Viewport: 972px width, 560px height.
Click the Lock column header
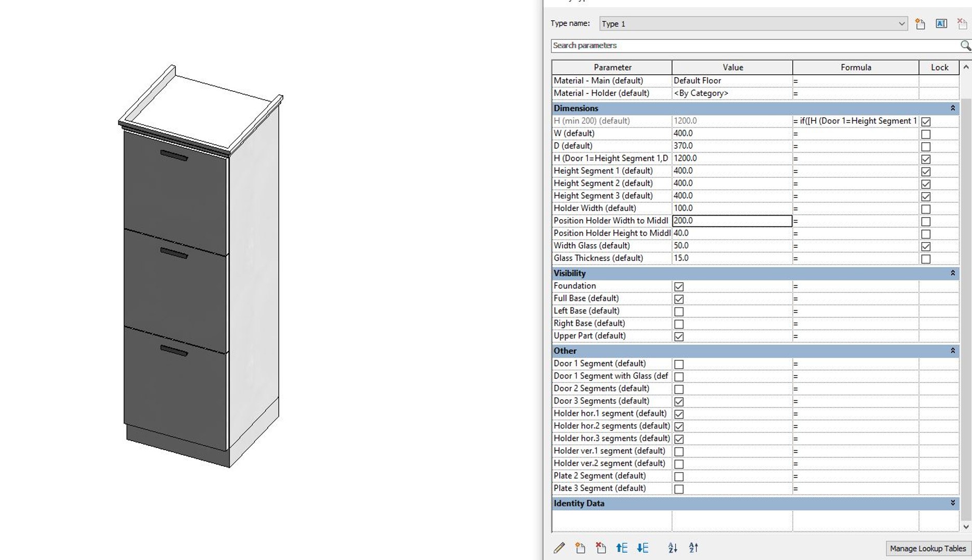point(939,67)
